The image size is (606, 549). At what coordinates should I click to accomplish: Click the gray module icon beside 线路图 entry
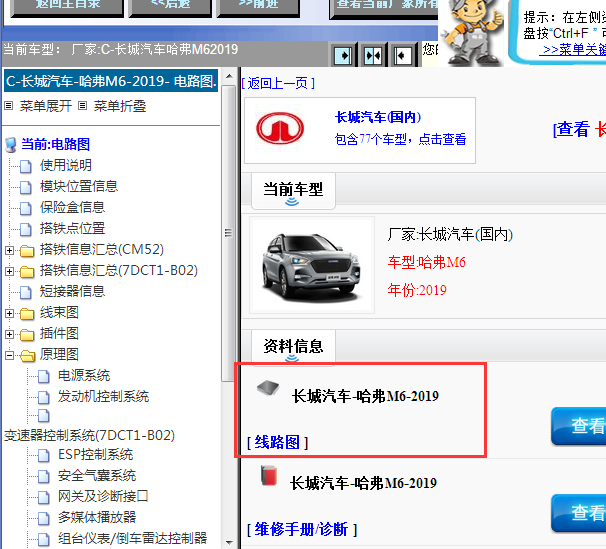pyautogui.click(x=268, y=388)
